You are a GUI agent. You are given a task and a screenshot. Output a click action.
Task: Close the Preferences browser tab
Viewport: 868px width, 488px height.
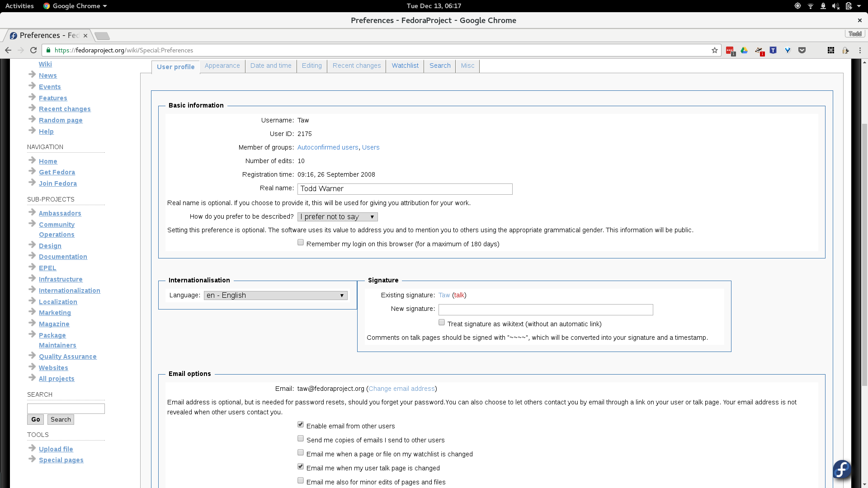point(85,36)
